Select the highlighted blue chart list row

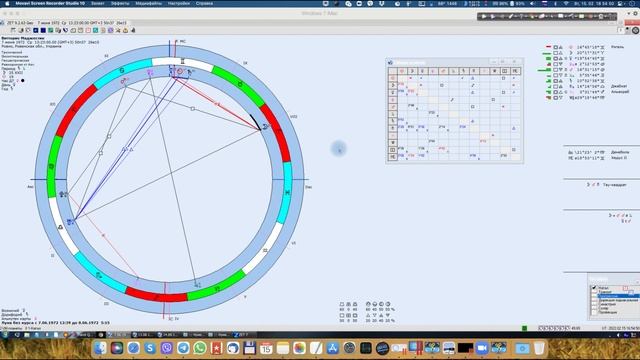pos(618,296)
